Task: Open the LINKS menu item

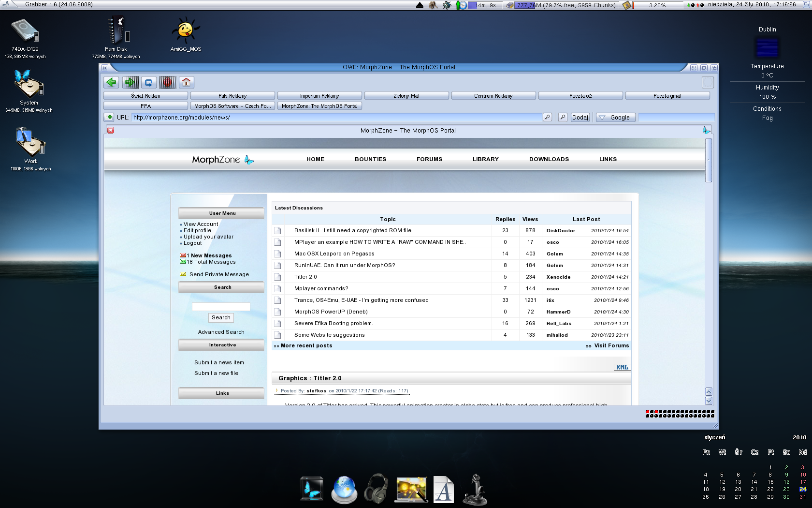Action: click(x=608, y=159)
